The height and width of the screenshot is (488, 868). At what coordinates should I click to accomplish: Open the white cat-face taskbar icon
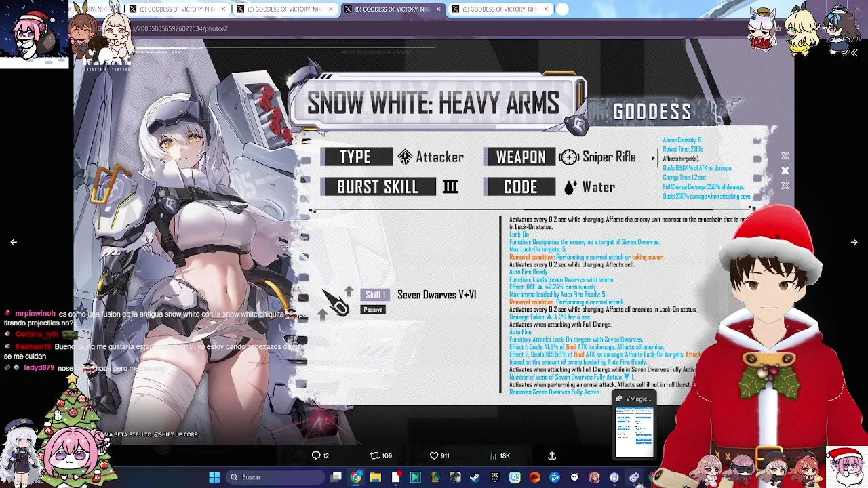574,477
